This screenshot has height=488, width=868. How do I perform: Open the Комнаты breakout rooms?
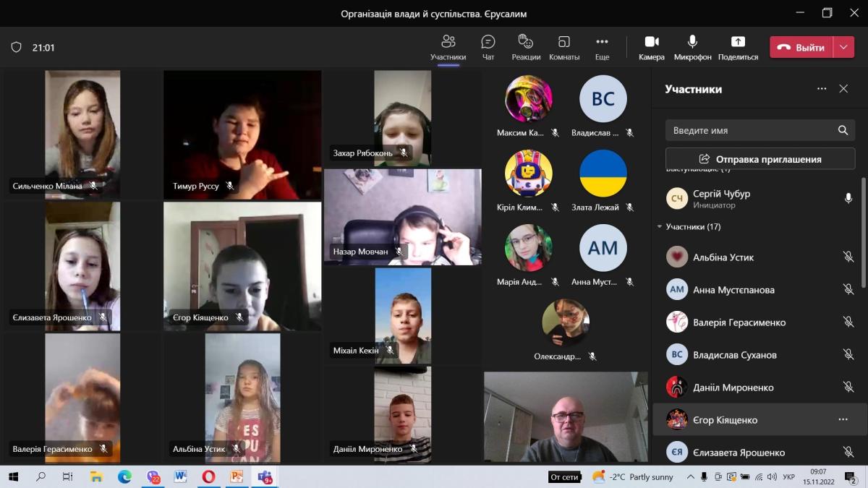coord(564,48)
